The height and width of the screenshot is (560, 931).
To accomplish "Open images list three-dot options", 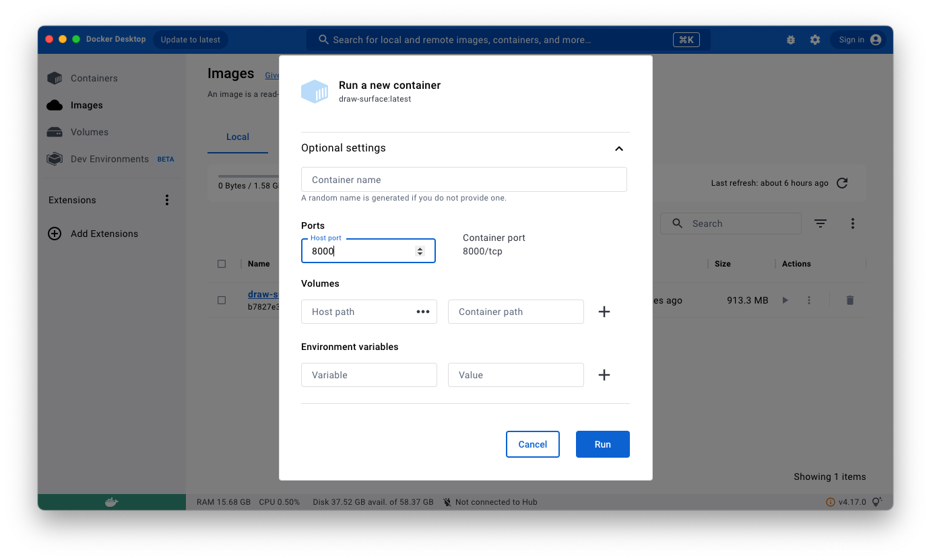I will pos(853,223).
